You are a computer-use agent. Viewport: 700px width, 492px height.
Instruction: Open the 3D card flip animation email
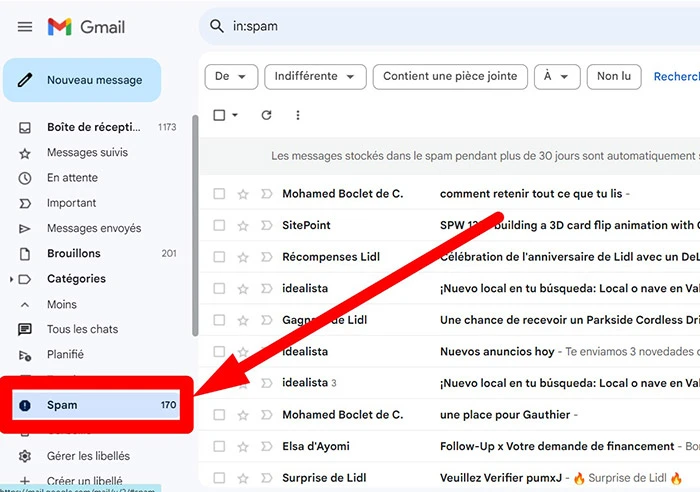click(x=570, y=225)
